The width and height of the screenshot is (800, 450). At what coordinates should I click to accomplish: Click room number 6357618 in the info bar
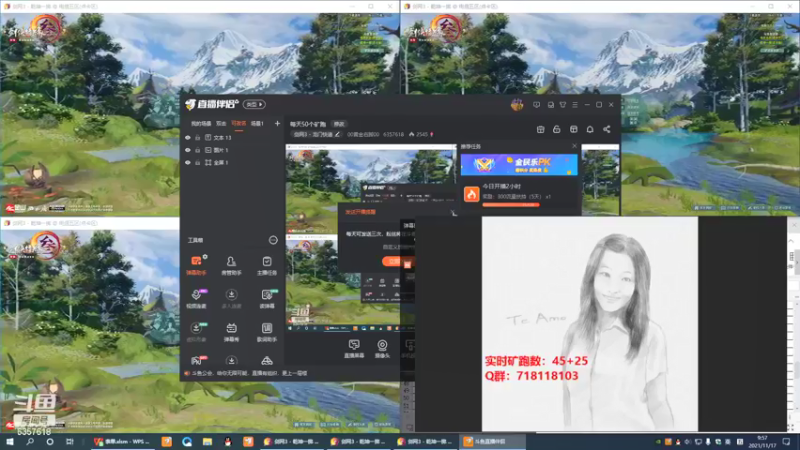pos(393,135)
